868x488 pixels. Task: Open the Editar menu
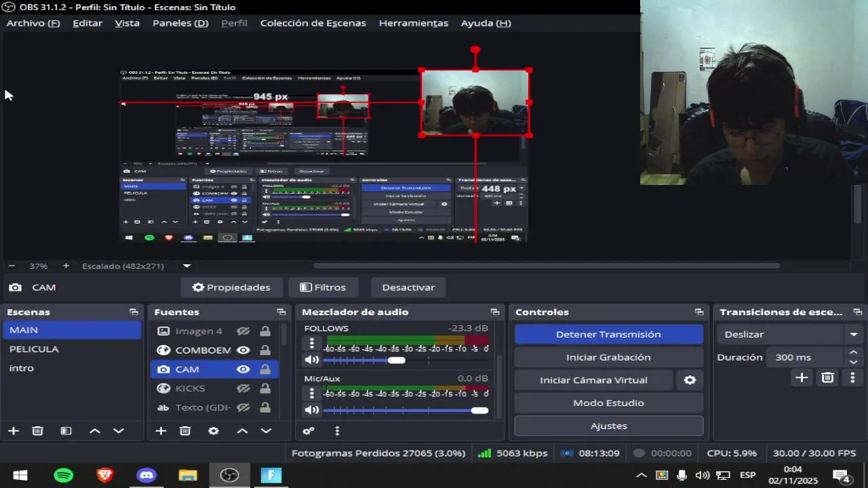(87, 23)
